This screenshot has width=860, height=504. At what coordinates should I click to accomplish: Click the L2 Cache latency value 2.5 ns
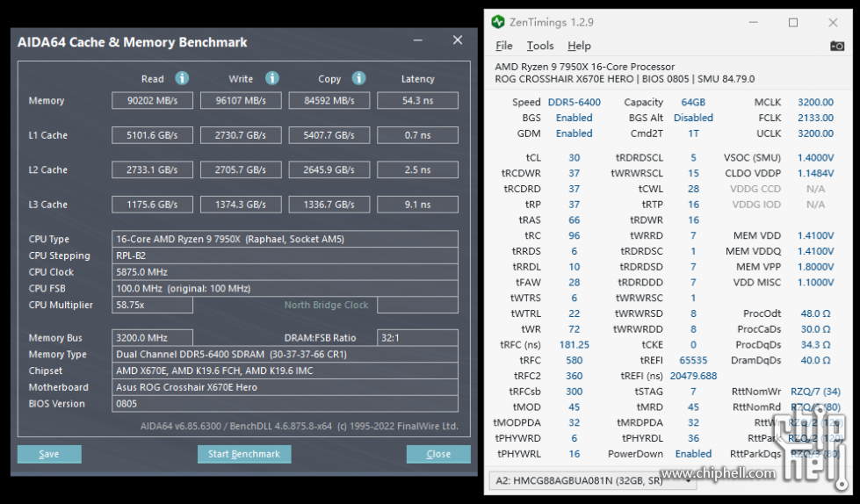point(418,169)
